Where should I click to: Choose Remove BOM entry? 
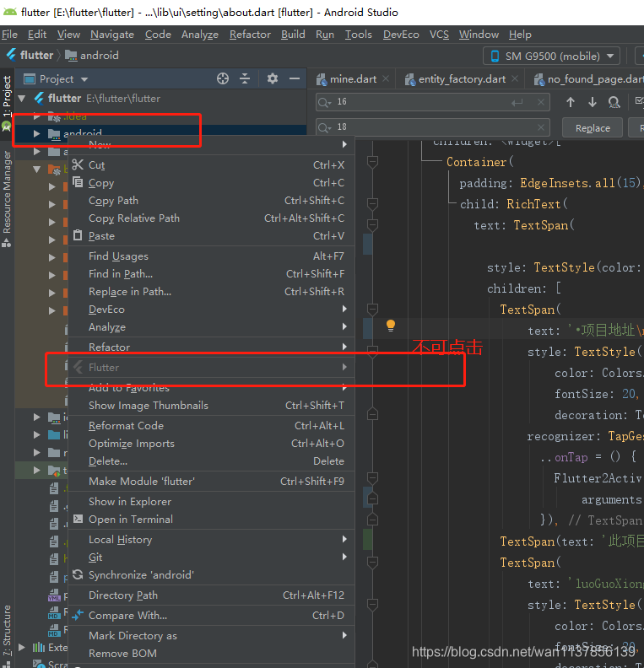[211, 653]
